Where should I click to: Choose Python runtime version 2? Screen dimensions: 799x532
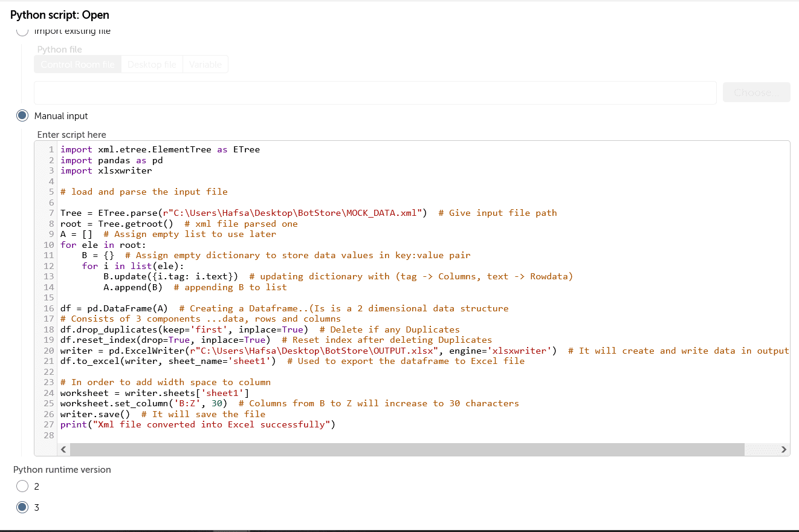(22, 486)
